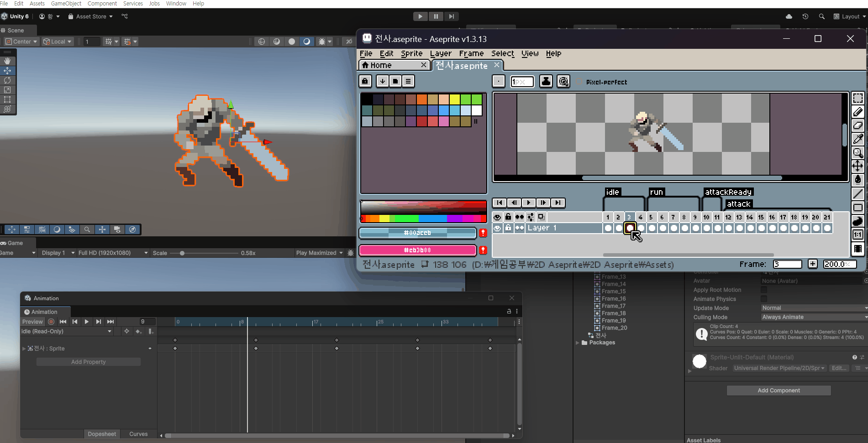Image resolution: width=868 pixels, height=443 pixels.
Task: Switch to Curves tab in Animation
Action: [138, 434]
